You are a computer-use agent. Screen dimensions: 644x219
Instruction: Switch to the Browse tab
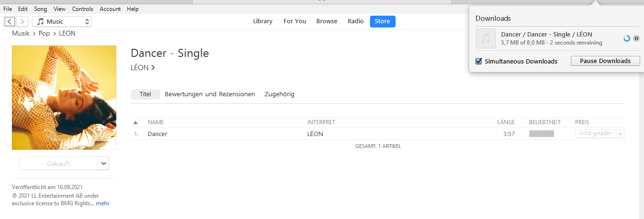327,21
